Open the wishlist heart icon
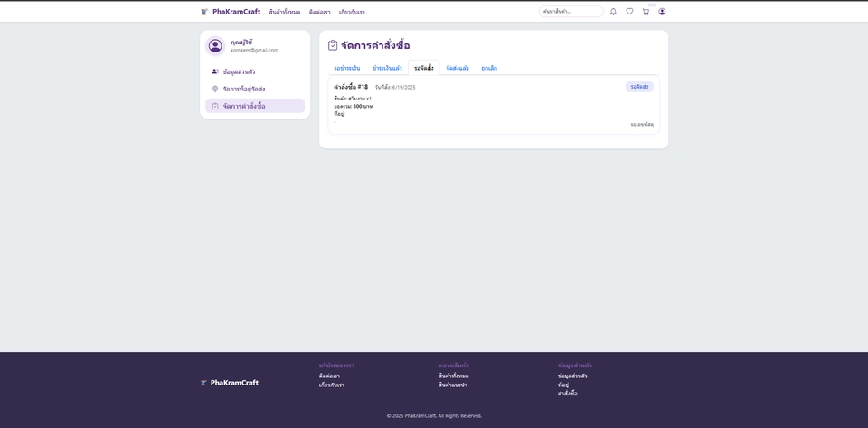Screen dimensions: 868x428 click(629, 12)
